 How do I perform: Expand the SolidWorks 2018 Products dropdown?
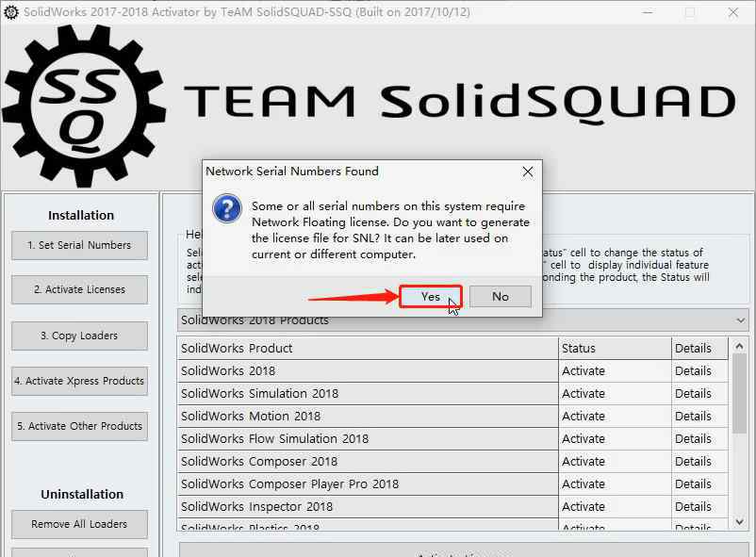(741, 320)
